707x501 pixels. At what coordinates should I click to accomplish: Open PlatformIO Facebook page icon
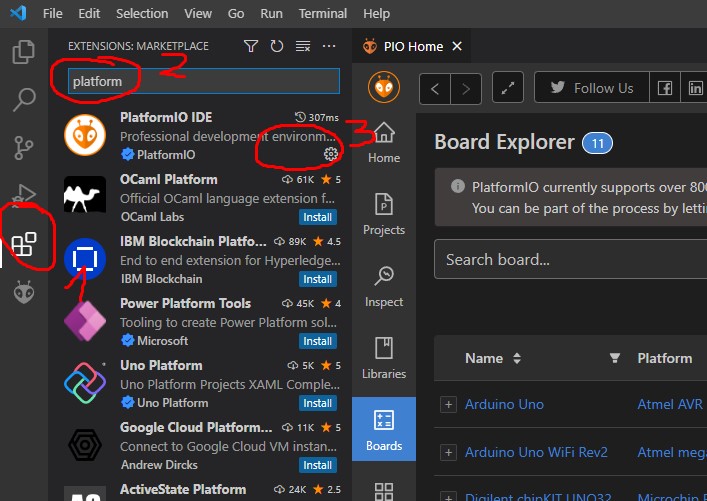point(665,88)
